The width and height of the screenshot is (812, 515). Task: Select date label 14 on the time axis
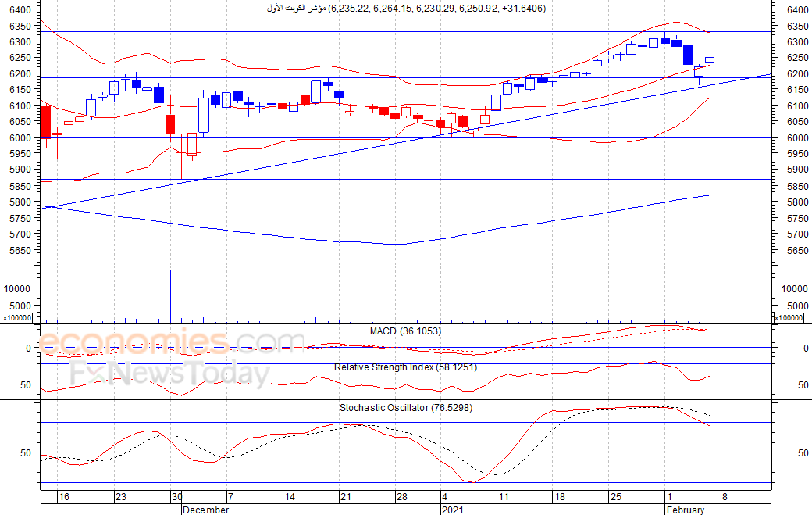click(x=290, y=497)
